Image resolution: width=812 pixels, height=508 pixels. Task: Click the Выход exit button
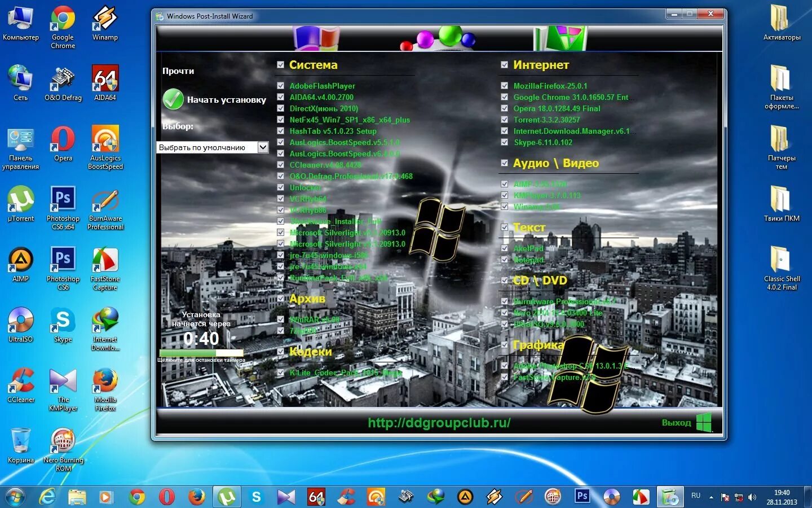pos(676,423)
